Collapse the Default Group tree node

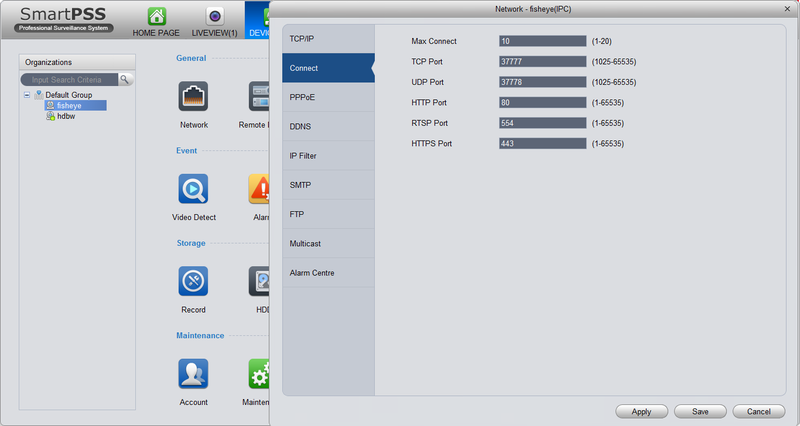click(x=27, y=95)
